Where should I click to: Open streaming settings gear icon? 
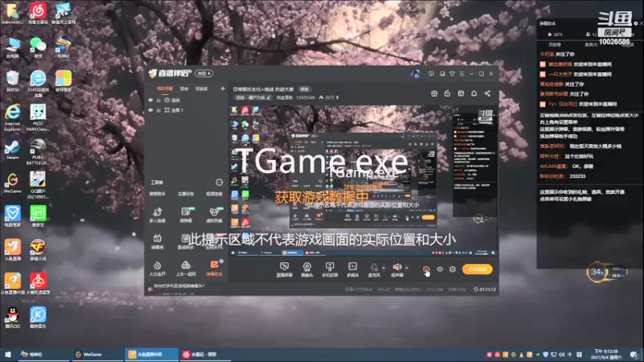pyautogui.click(x=452, y=269)
